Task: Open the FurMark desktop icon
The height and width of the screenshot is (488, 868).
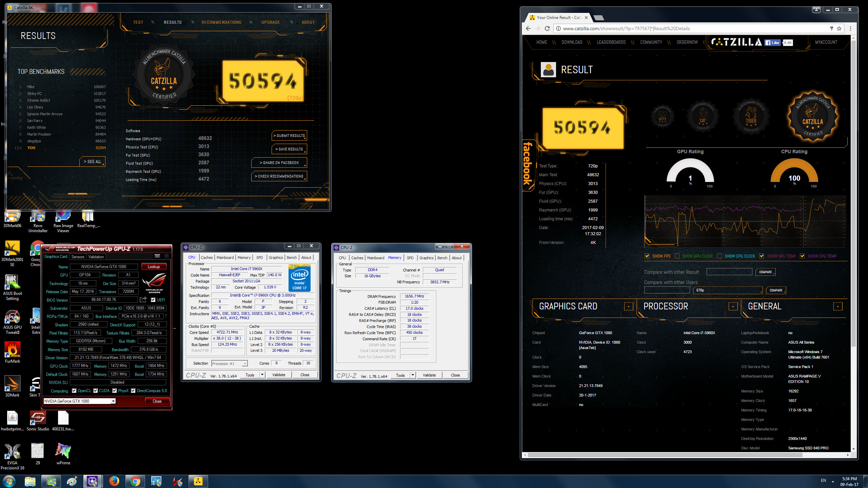Action: (x=12, y=352)
